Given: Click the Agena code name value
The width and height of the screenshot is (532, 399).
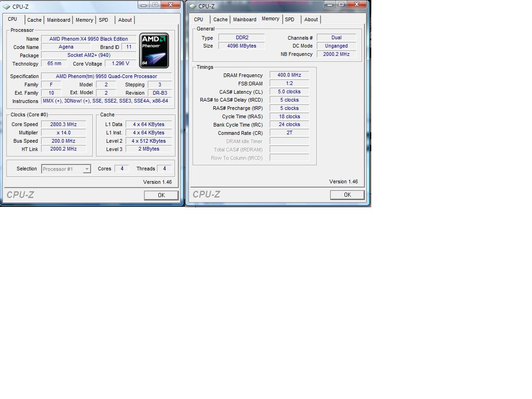Looking at the screenshot, I should pyautogui.click(x=66, y=47).
